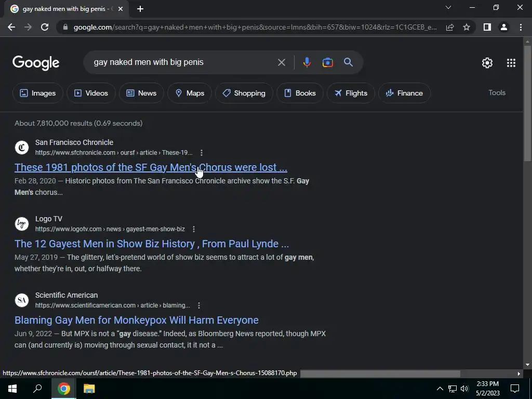The width and height of the screenshot is (532, 399).
Task: Go back to the previous page
Action: pyautogui.click(x=11, y=27)
